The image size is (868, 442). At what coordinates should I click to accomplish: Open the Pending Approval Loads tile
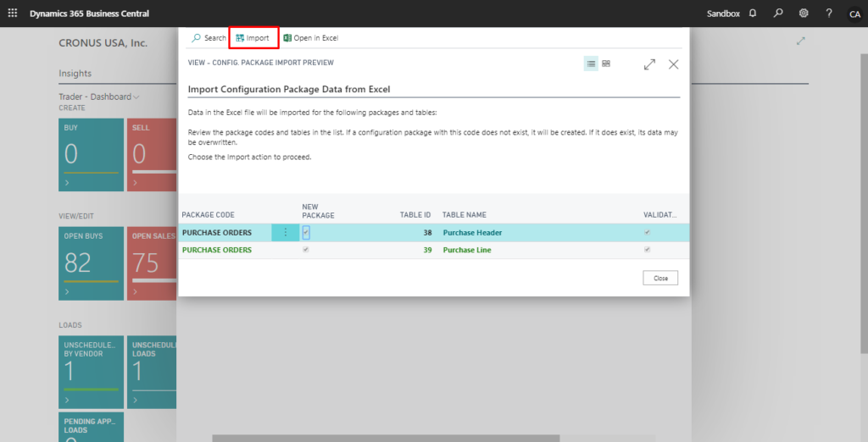(92, 427)
